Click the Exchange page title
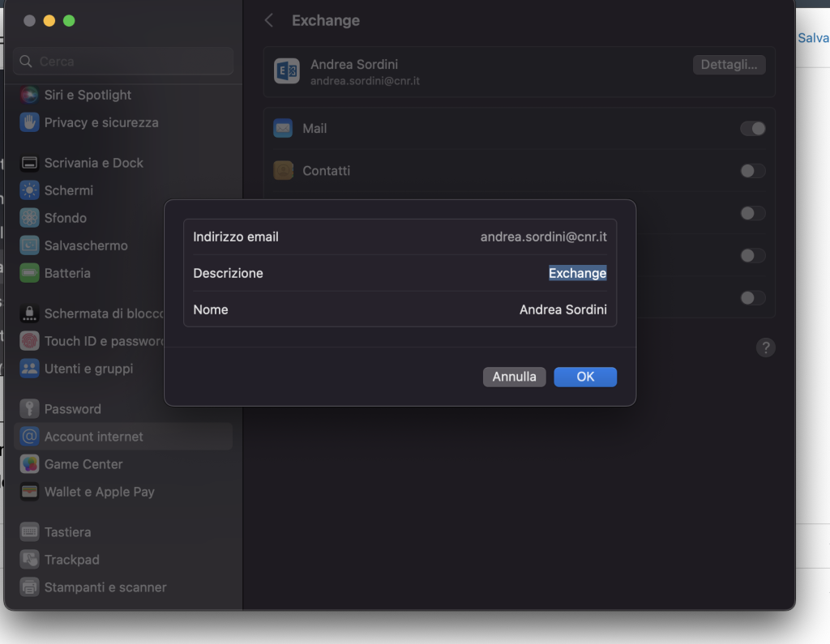The image size is (830, 644). click(x=326, y=20)
